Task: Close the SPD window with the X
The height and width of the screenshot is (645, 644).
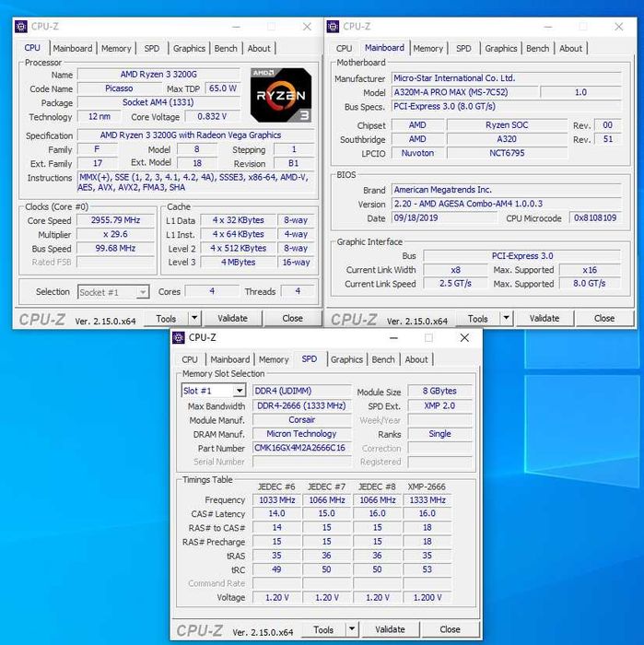Action: click(464, 338)
